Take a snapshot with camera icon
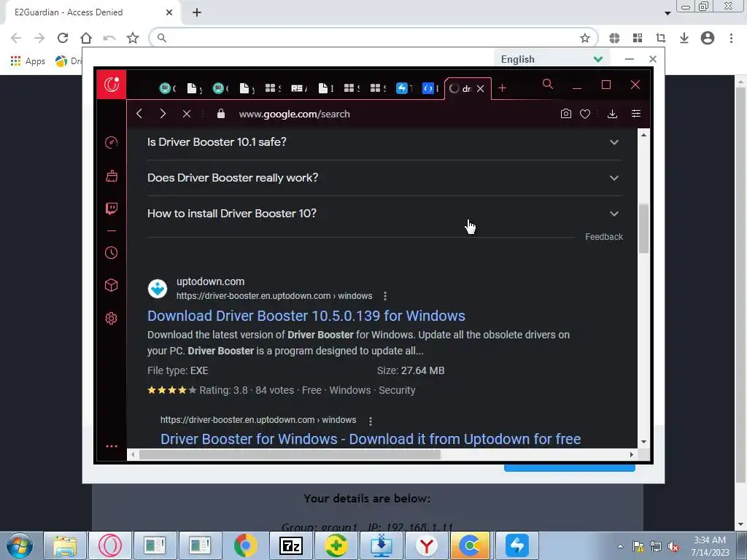The height and width of the screenshot is (560, 747). point(565,114)
